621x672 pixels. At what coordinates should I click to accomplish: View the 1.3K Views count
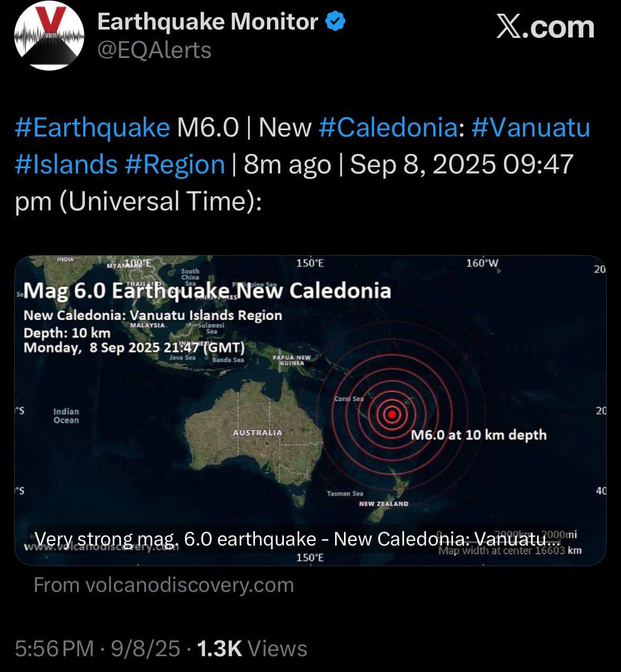252,649
